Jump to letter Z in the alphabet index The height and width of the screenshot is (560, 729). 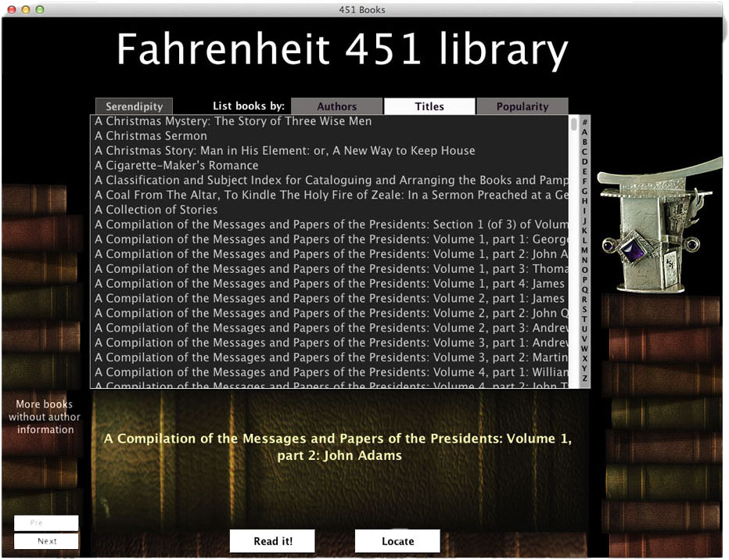(x=584, y=379)
